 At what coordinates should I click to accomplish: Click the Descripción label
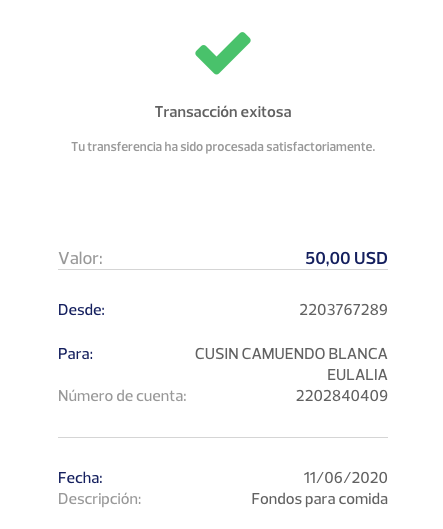[x=100, y=499]
